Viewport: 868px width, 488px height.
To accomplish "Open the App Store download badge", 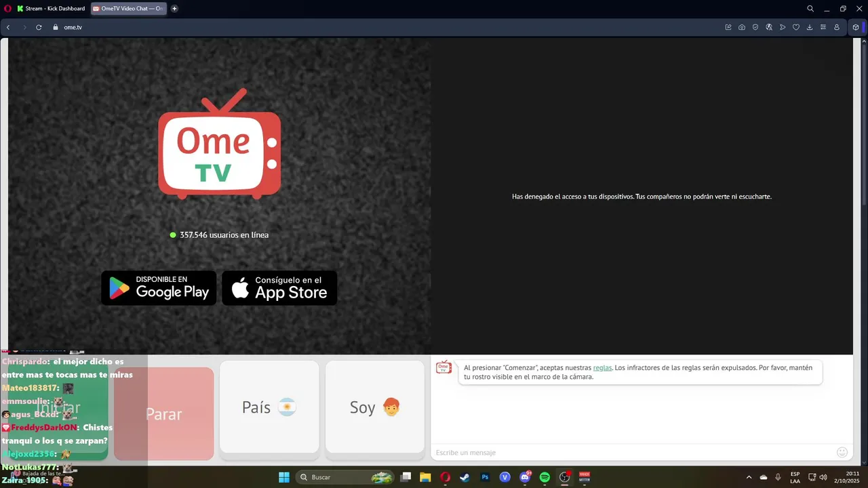I will click(x=279, y=288).
